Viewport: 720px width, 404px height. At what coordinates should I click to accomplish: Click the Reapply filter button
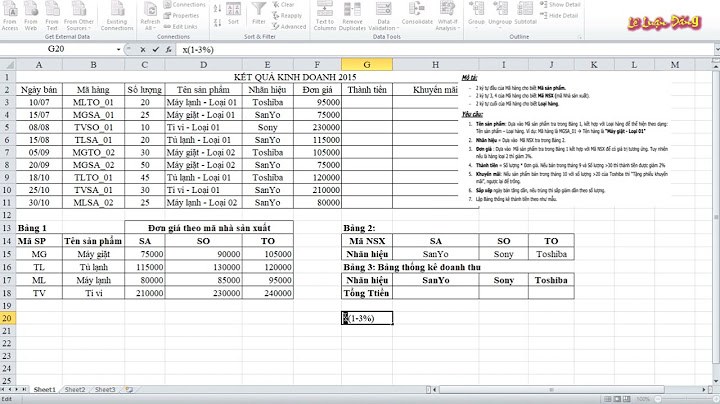[287, 16]
